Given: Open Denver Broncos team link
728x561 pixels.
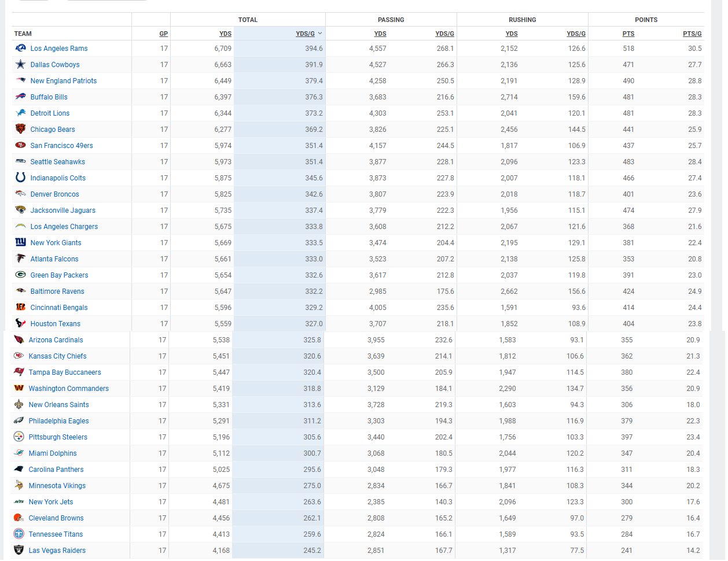Looking at the screenshot, I should 55,194.
